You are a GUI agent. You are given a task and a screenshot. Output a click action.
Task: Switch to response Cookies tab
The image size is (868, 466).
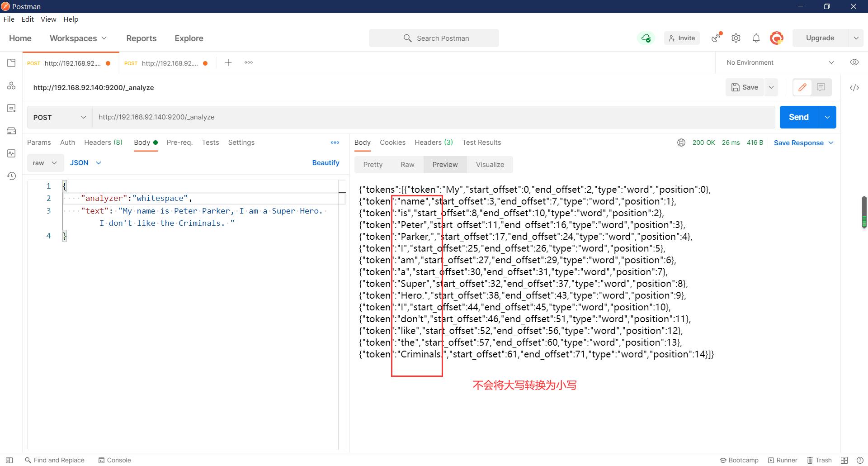point(392,143)
